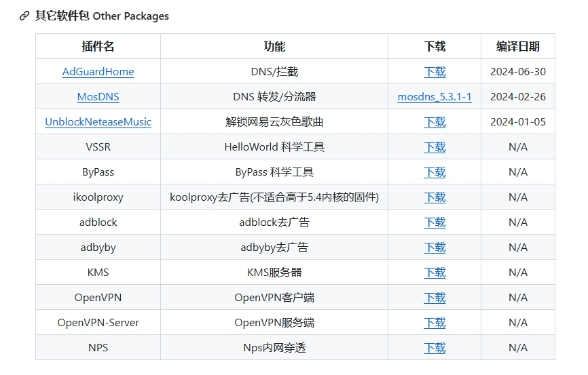Click the 下载 link for adbyby

tap(435, 248)
